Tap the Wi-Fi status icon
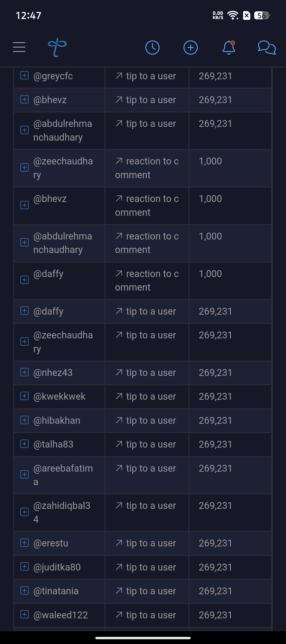 point(233,15)
